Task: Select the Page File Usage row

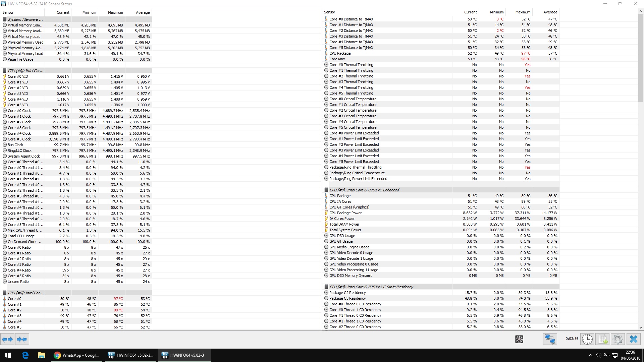Action: pyautogui.click(x=76, y=59)
